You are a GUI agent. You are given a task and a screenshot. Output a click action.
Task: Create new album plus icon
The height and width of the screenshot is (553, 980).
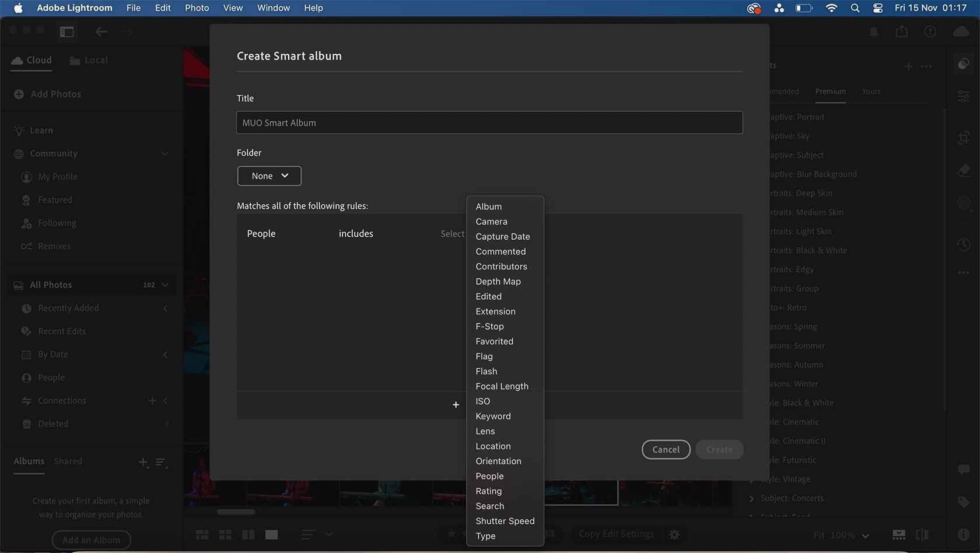pyautogui.click(x=143, y=462)
